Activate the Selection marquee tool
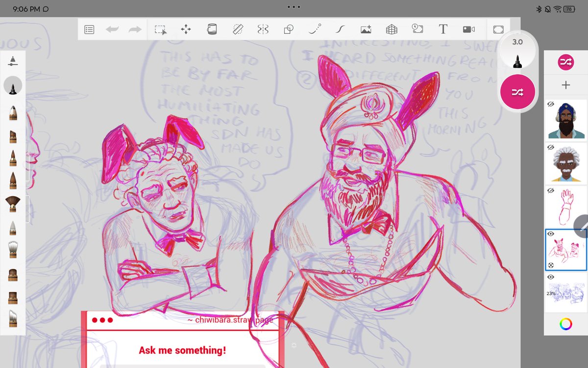 pyautogui.click(x=161, y=29)
